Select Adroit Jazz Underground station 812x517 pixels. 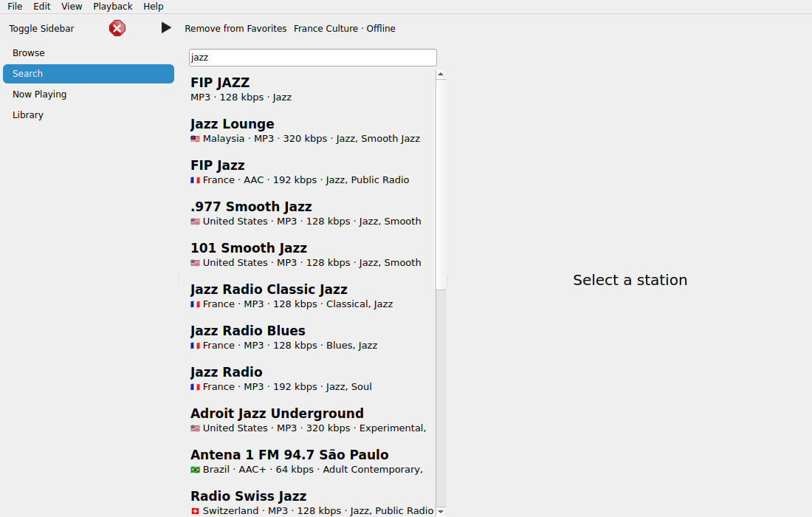pos(312,421)
